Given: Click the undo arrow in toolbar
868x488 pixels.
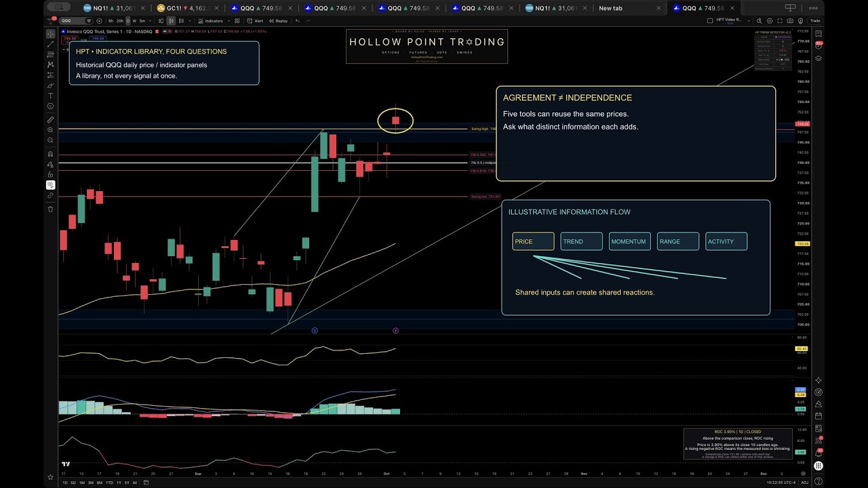Looking at the screenshot, I should [x=298, y=21].
